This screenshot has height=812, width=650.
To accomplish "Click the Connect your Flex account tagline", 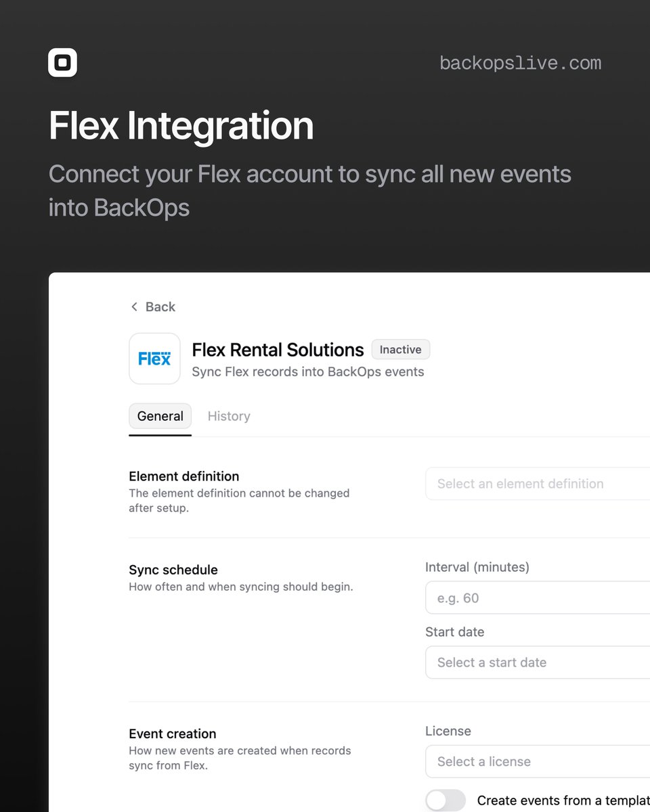I will (310, 191).
